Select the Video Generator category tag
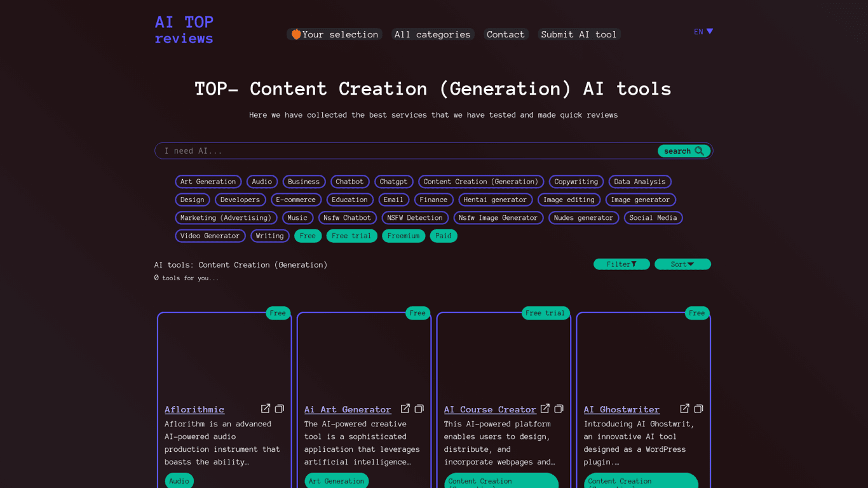This screenshot has height=488, width=868. pyautogui.click(x=210, y=236)
